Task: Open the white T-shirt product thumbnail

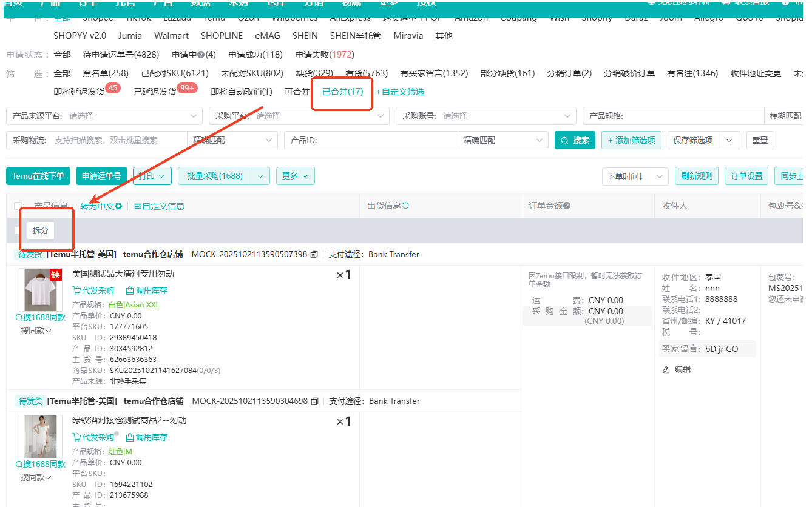Action: tap(41, 290)
